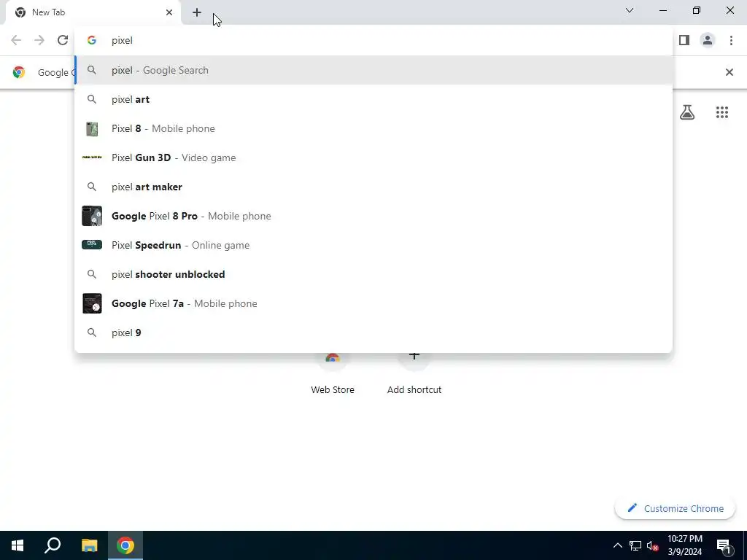Image resolution: width=747 pixels, height=560 pixels.
Task: Show hidden system tray icons
Action: coord(617,545)
